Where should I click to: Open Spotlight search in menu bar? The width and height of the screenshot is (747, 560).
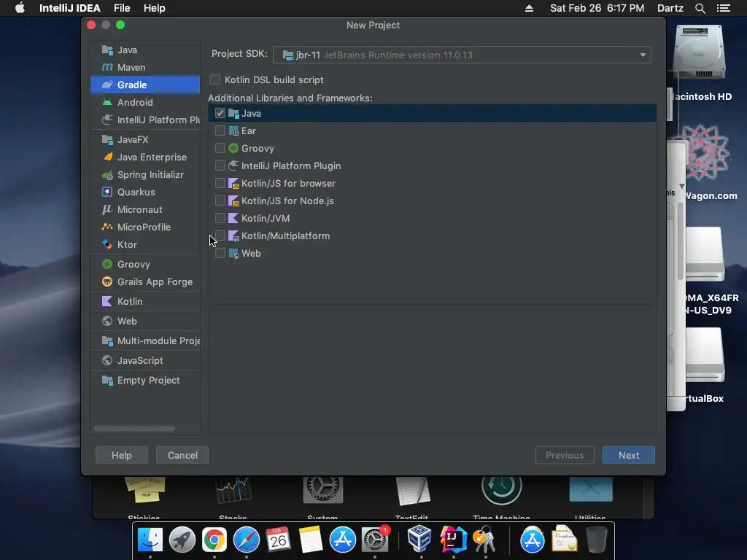point(700,8)
